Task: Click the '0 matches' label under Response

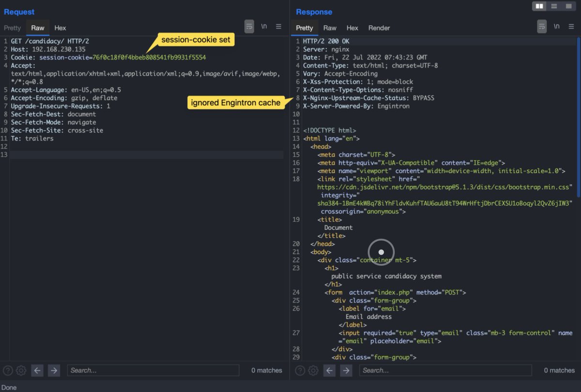Action: point(559,371)
